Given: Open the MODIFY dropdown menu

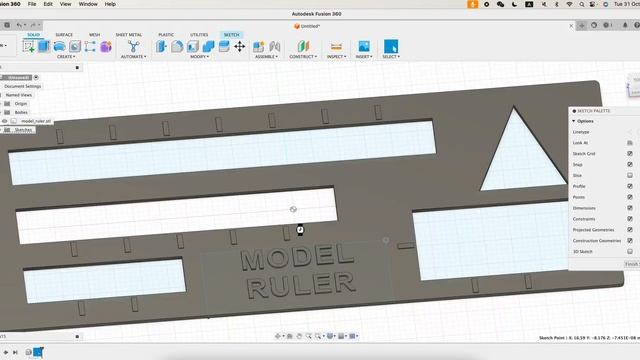Looking at the screenshot, I should (x=200, y=57).
